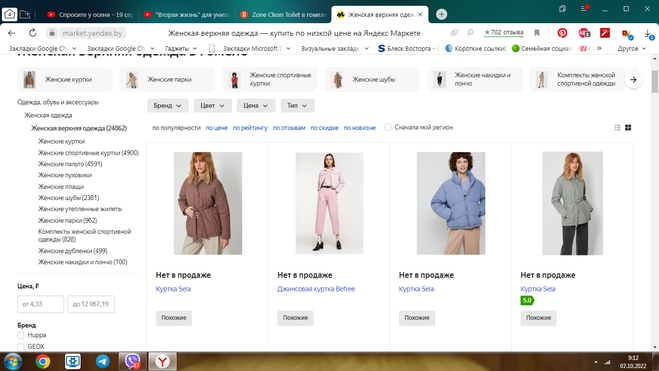This screenshot has height=371, width=659.
Task: Open the Женские парки category card
Action: 167,79
